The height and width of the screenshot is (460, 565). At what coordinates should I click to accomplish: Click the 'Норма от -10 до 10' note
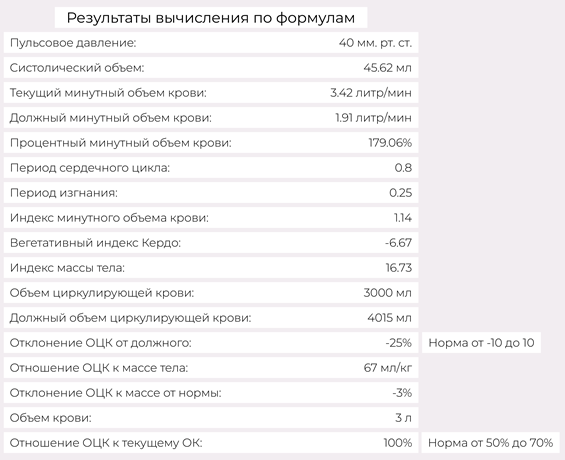481,343
